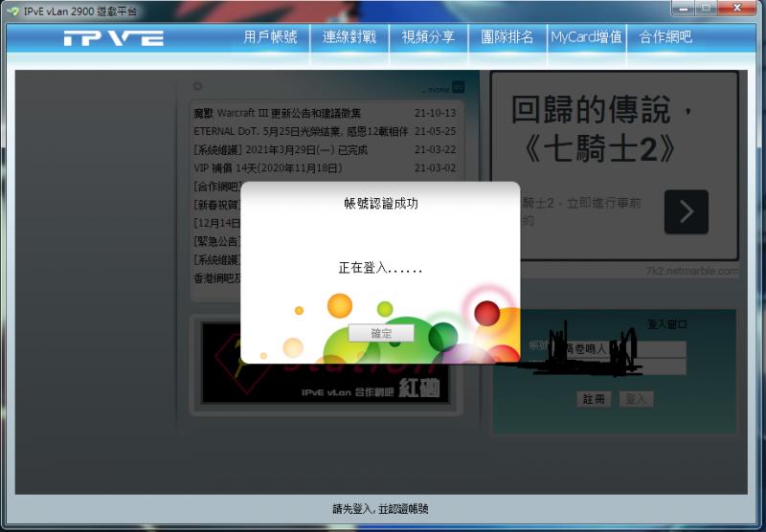
Task: Click the account input field in 登入窗口
Action: click(618, 349)
